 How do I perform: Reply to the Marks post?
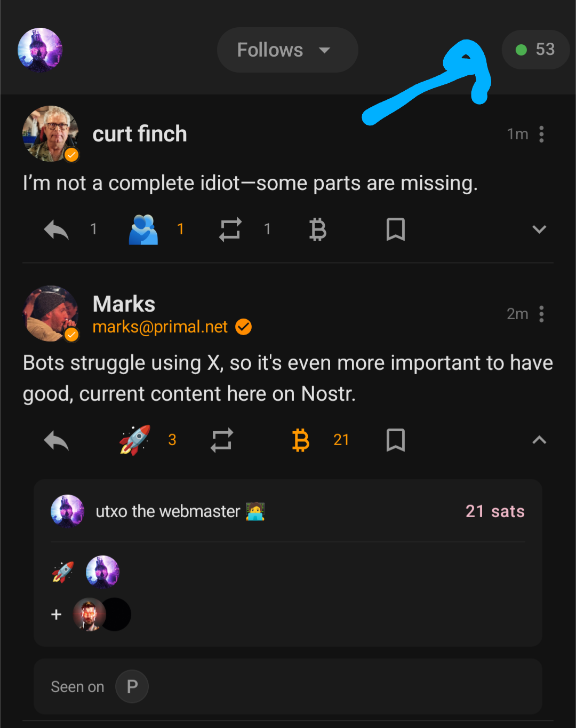click(57, 441)
